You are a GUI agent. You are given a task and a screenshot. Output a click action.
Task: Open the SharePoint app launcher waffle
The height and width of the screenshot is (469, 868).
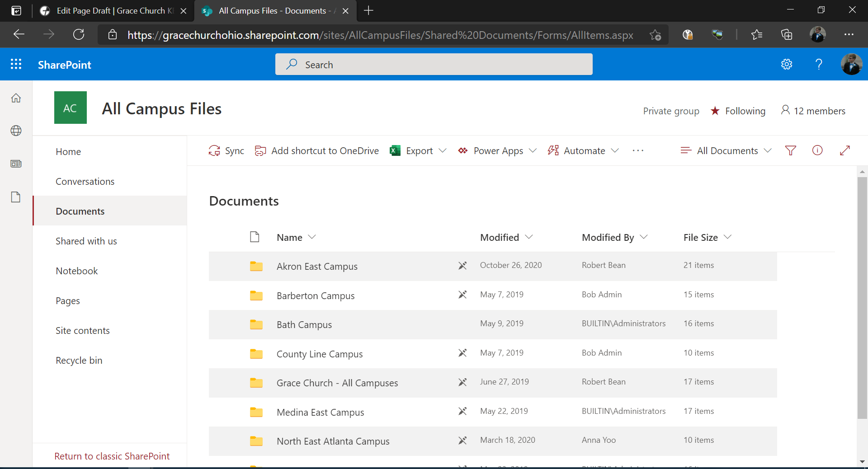click(16, 64)
